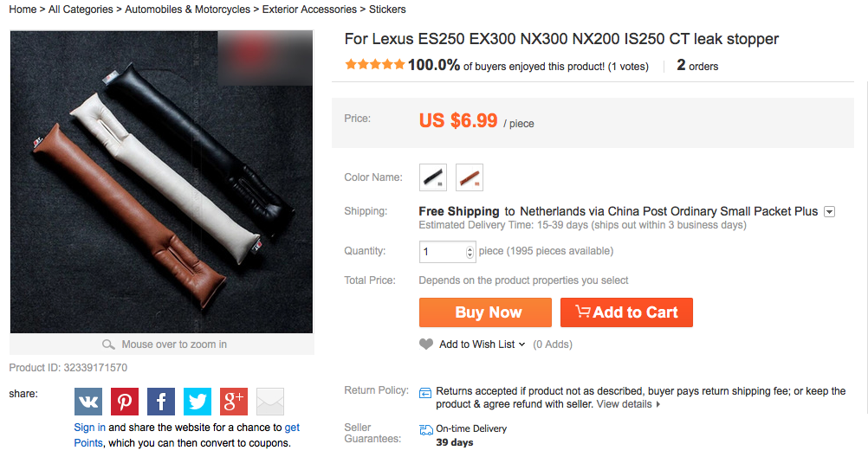Select the brown color option swatch
Screen dimensions: 868x457
click(470, 177)
